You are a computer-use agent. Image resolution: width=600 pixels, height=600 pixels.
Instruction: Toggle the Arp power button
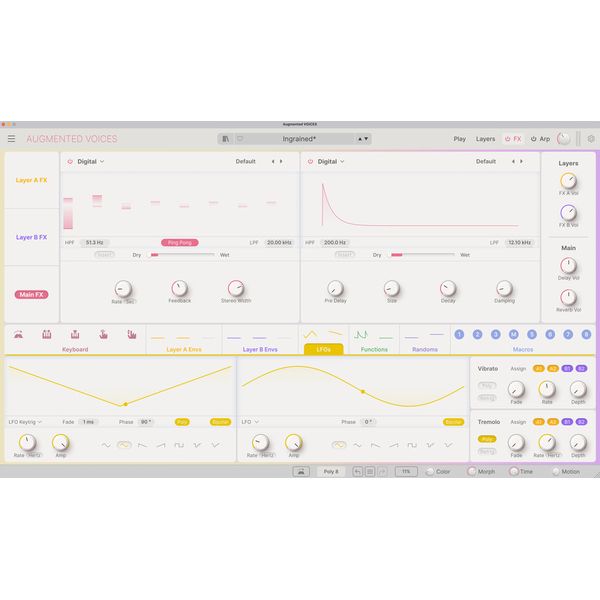(x=533, y=139)
